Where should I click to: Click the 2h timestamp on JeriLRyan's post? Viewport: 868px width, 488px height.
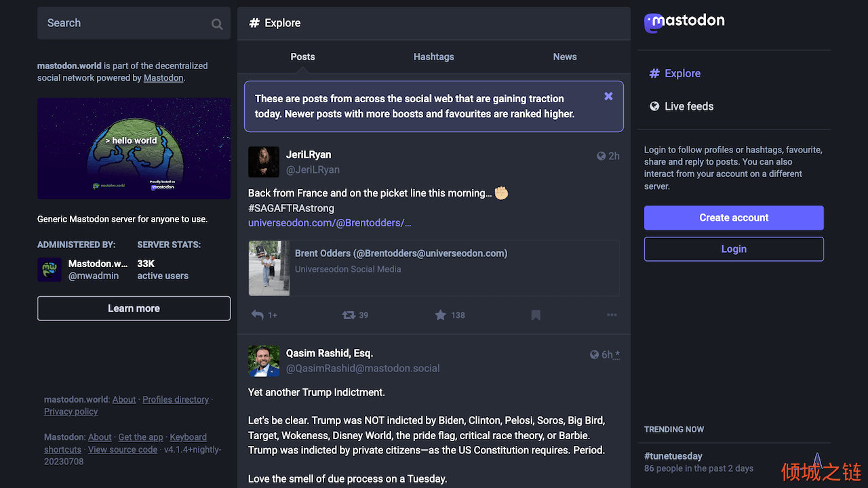(x=614, y=156)
